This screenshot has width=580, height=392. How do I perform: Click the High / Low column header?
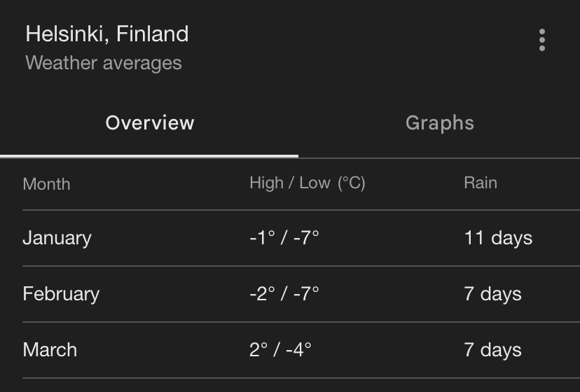289,183
